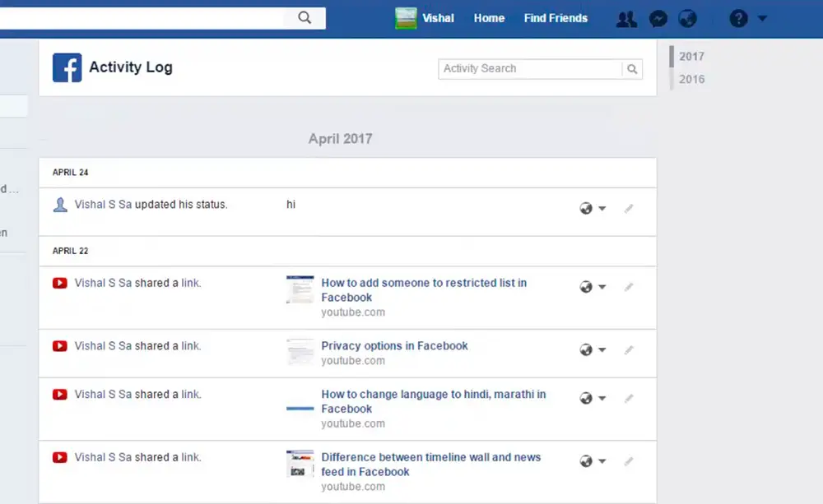The image size is (823, 504).
Task: Jump to 2016 in the year timeline
Action: pos(691,79)
